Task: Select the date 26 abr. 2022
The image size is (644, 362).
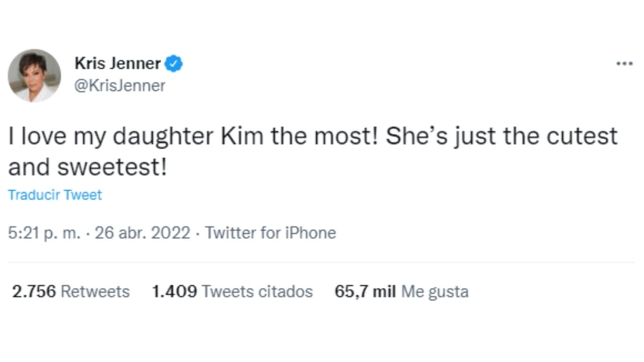Action: (x=142, y=233)
